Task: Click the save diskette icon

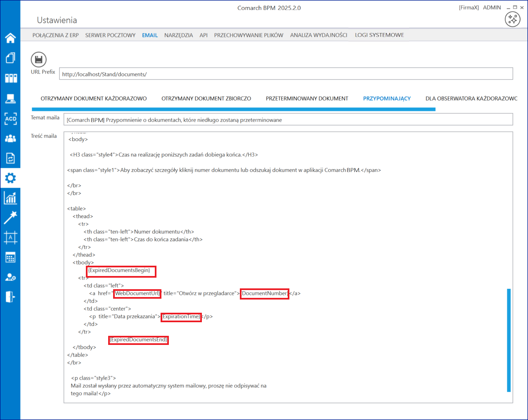Action: 38,60
